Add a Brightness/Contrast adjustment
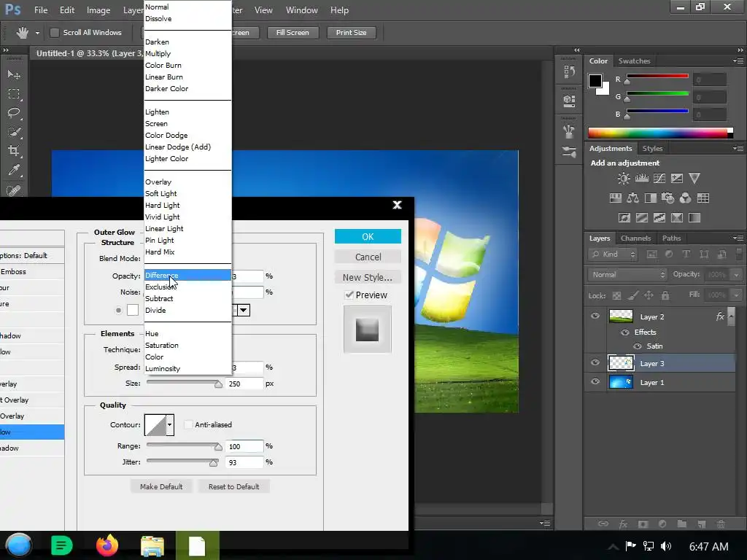Image resolution: width=747 pixels, height=560 pixels. tap(623, 179)
